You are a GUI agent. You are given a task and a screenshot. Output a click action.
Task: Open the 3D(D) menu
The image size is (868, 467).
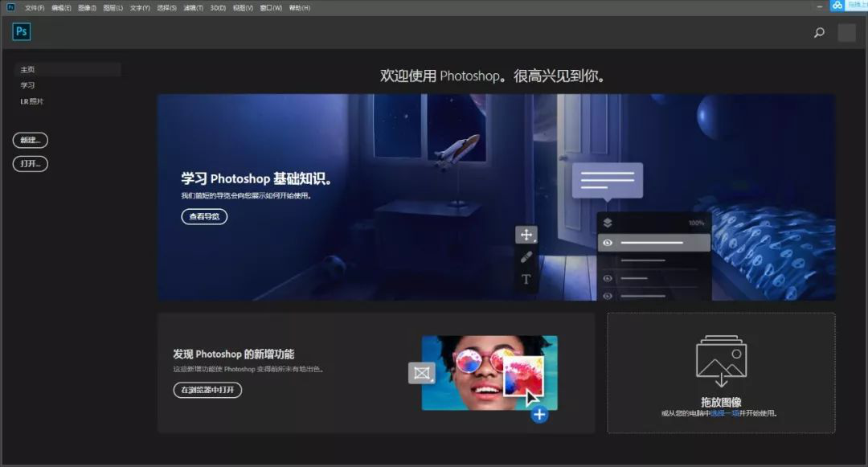[218, 8]
